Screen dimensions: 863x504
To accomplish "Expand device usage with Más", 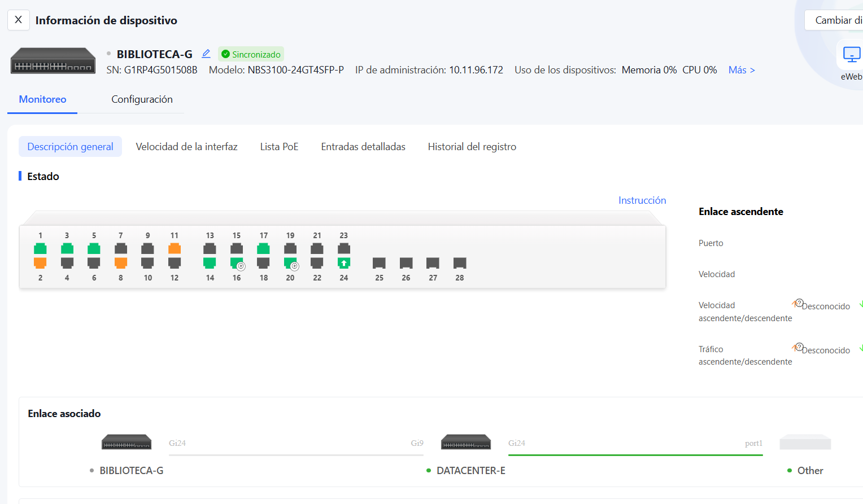I will point(742,70).
